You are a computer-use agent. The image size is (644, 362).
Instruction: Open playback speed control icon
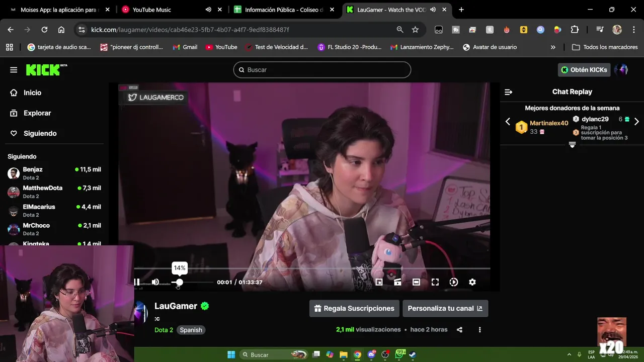[x=454, y=282]
